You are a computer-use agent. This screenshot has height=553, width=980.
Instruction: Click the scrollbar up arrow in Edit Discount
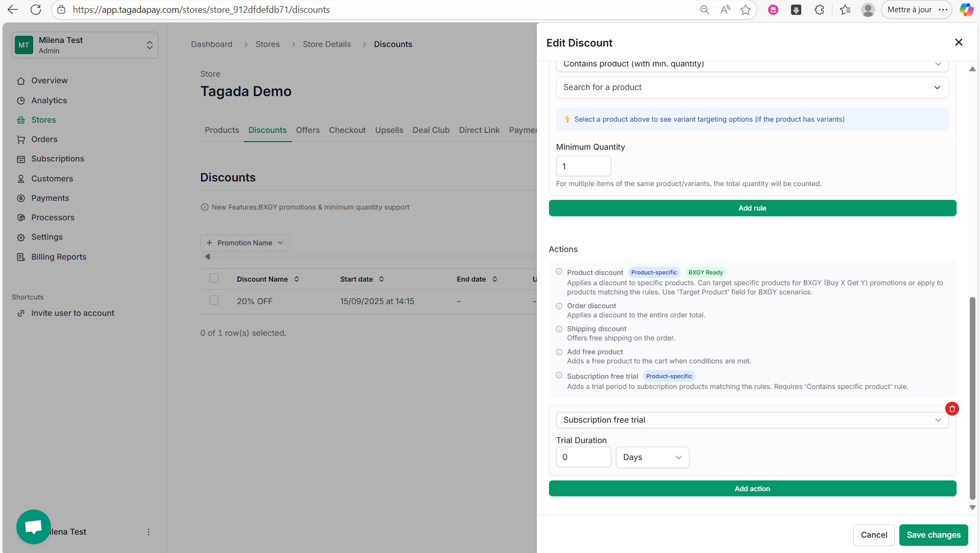point(972,69)
